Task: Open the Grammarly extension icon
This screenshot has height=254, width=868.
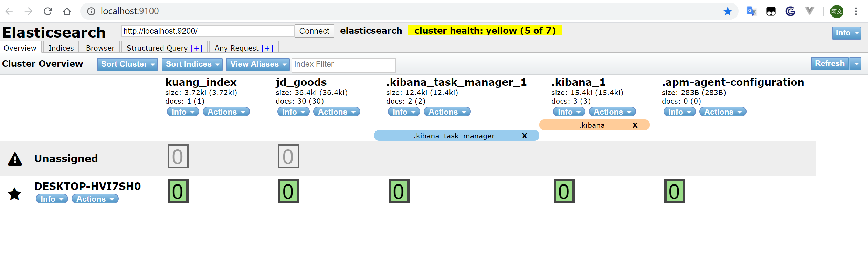Action: [x=790, y=11]
